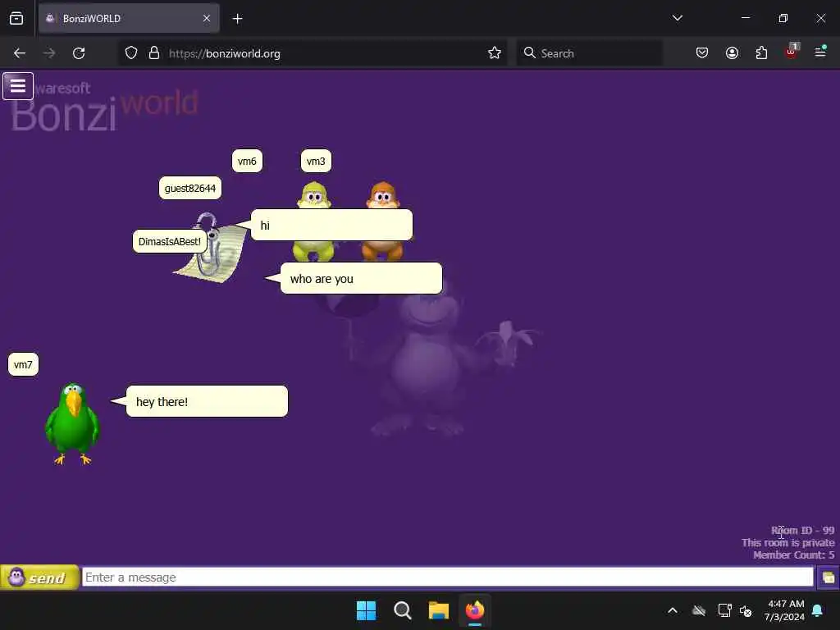The height and width of the screenshot is (630, 840).
Task: Open the Windows Start menu
Action: [x=367, y=610]
